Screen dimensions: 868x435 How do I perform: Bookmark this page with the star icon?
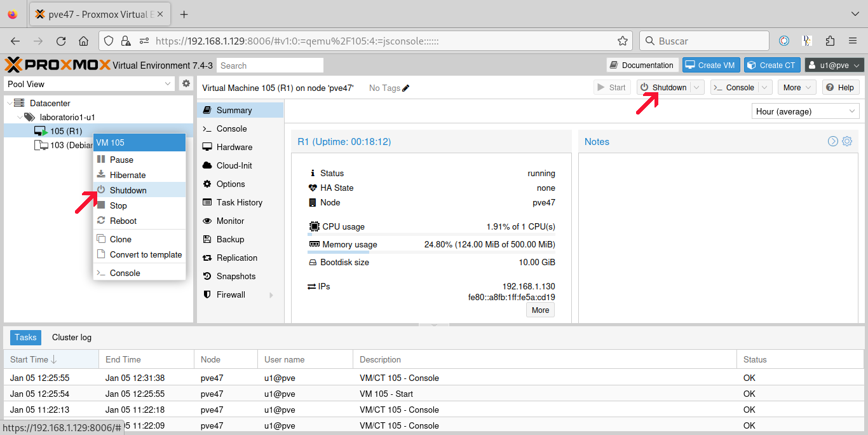click(623, 41)
